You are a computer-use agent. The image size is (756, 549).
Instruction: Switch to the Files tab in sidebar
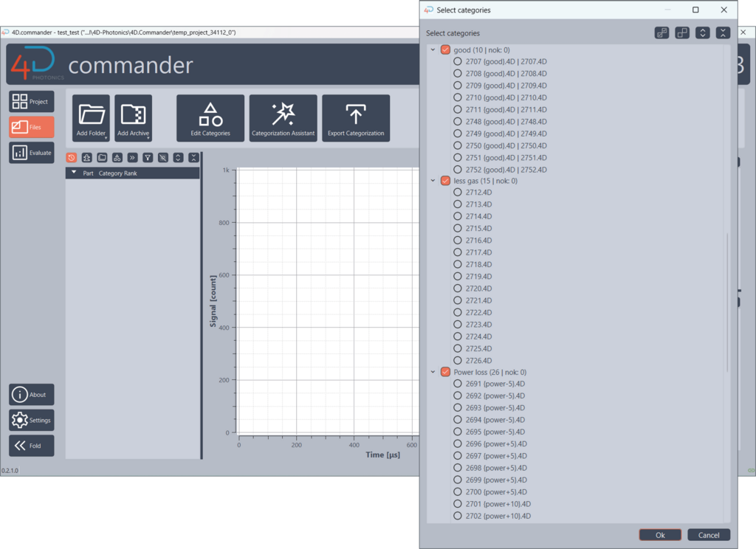click(x=31, y=127)
